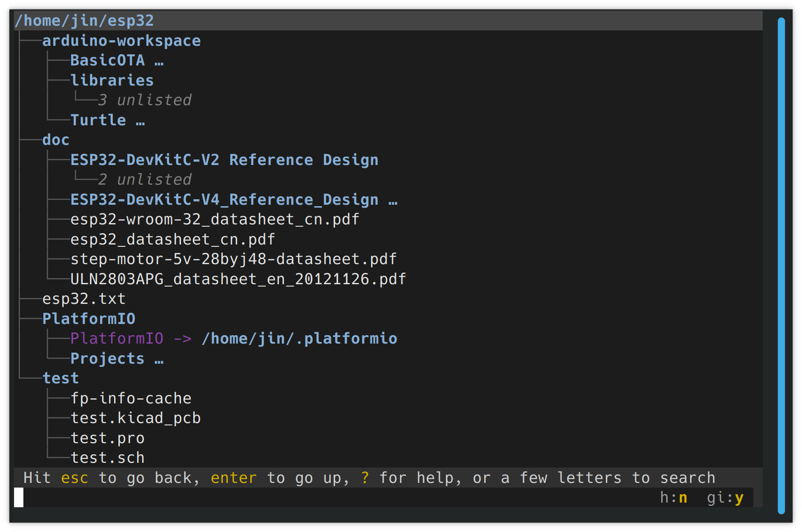Image resolution: width=802 pixels, height=532 pixels.
Task: Open the test directory
Action: [x=60, y=378]
